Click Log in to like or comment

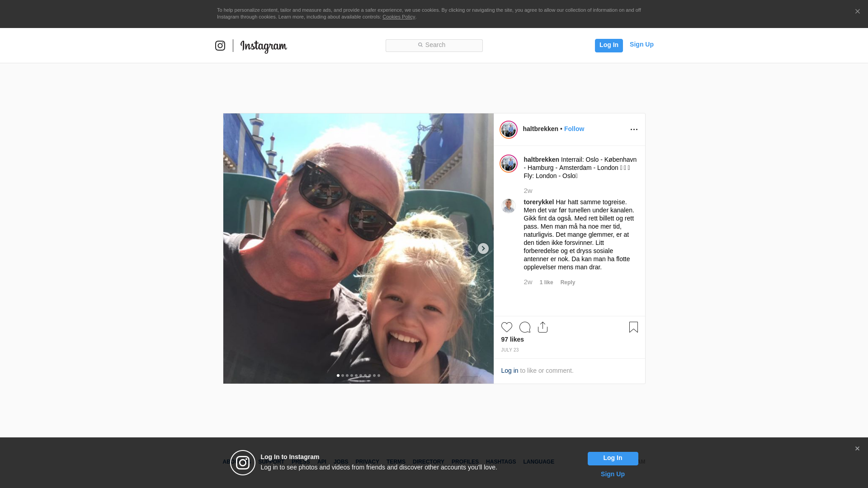pyautogui.click(x=509, y=371)
